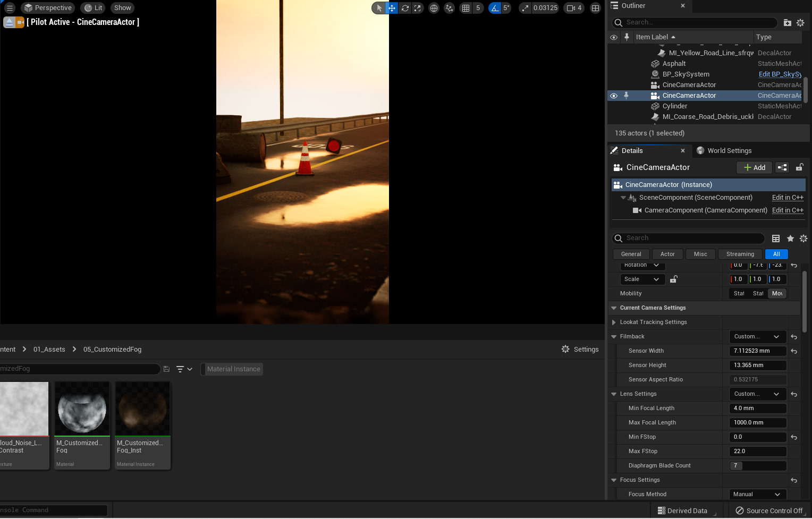
Task: Click Blueprint/Add Script icon next to Add
Action: click(782, 167)
